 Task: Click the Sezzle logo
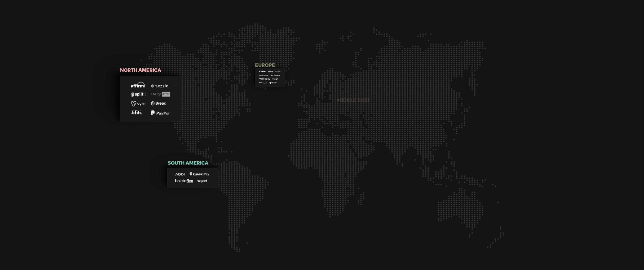[159, 86]
